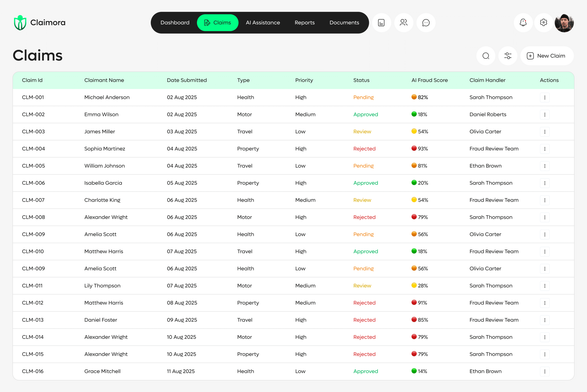Image resolution: width=587 pixels, height=392 pixels.
Task: Switch to the Dashboard tab
Action: coord(175,22)
